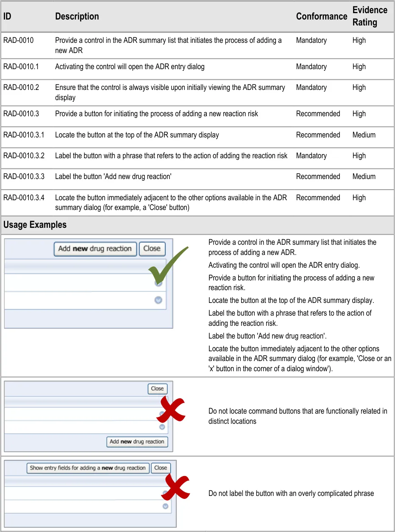
Task: Click 'Add new drug reaction' button beside Close
Action: [x=95, y=249]
